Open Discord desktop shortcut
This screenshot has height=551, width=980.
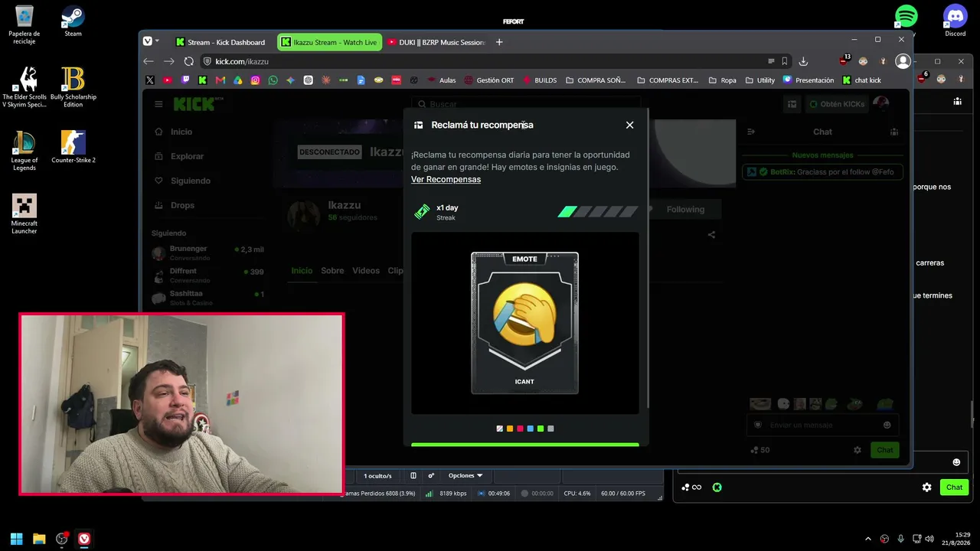955,20
